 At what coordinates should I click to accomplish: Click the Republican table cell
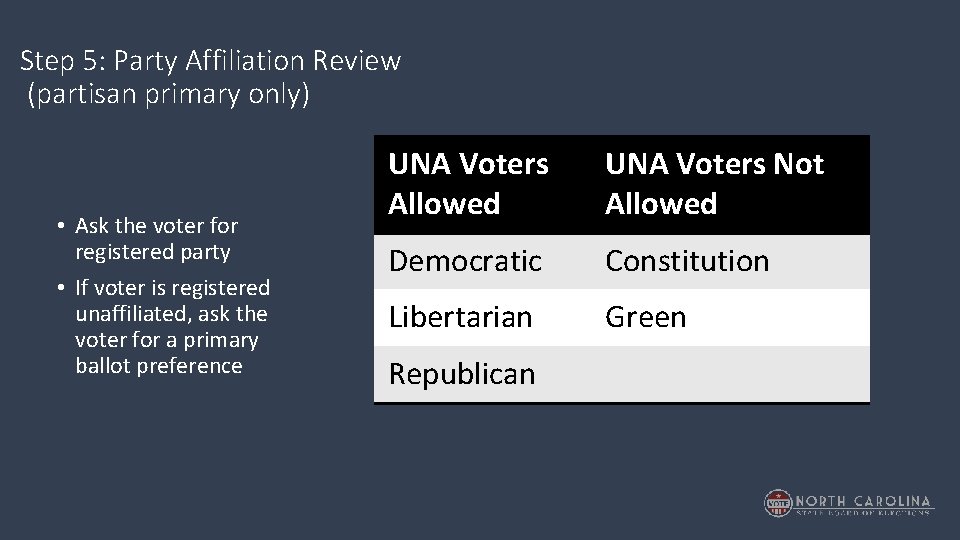462,374
